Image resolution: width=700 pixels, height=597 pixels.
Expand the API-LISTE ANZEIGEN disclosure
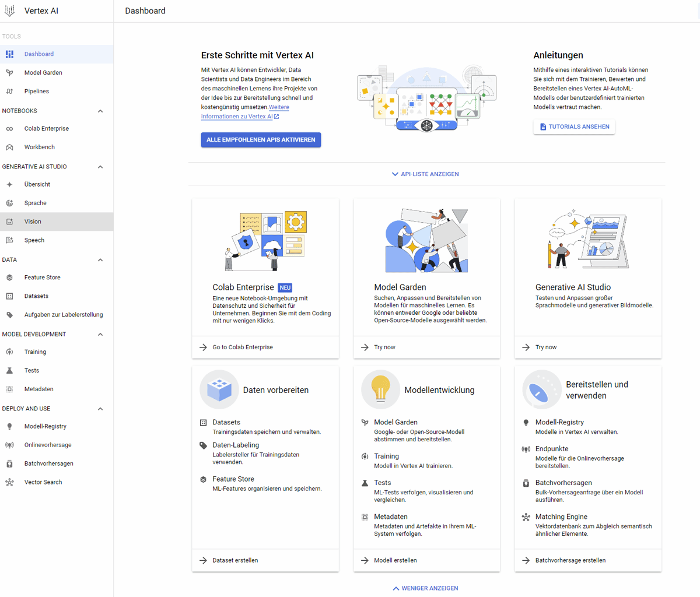(425, 174)
